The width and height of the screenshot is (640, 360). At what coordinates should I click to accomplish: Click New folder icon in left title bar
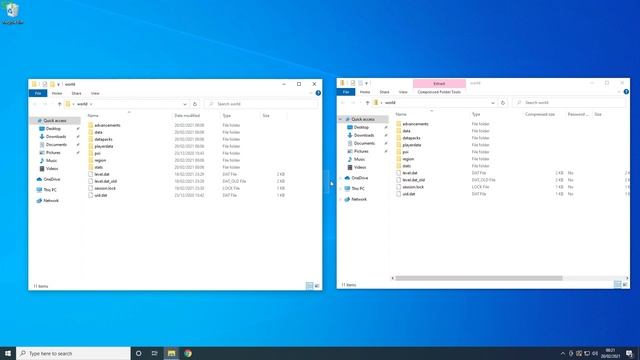(52, 84)
